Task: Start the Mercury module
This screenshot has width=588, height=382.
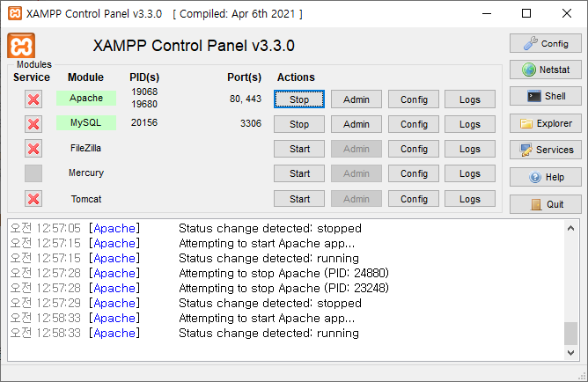Action: [299, 173]
